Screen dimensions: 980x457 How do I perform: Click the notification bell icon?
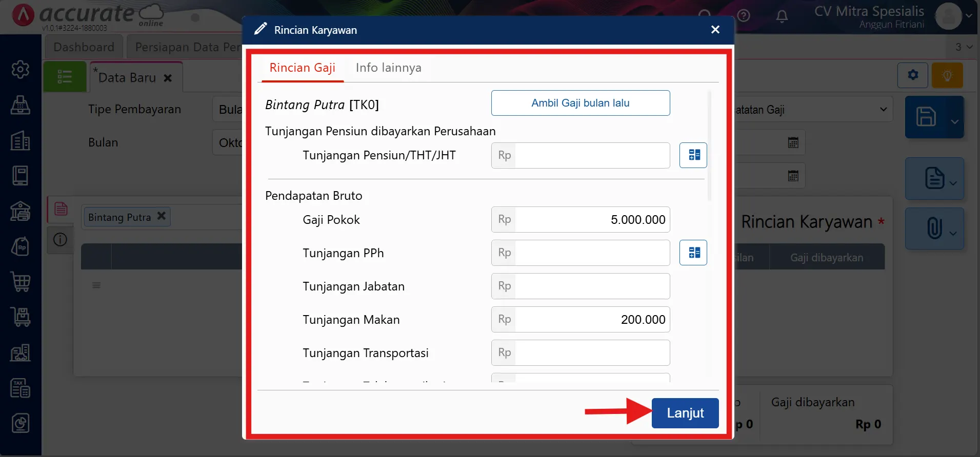coord(782,16)
